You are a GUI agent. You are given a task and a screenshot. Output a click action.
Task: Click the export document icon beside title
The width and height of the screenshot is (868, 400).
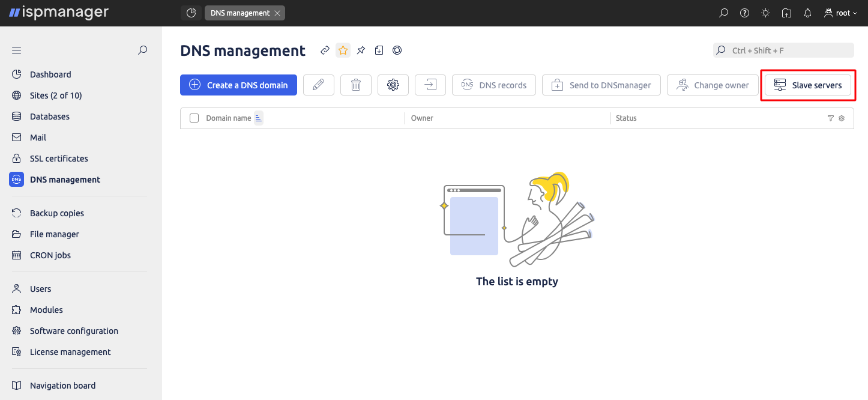[x=379, y=50]
